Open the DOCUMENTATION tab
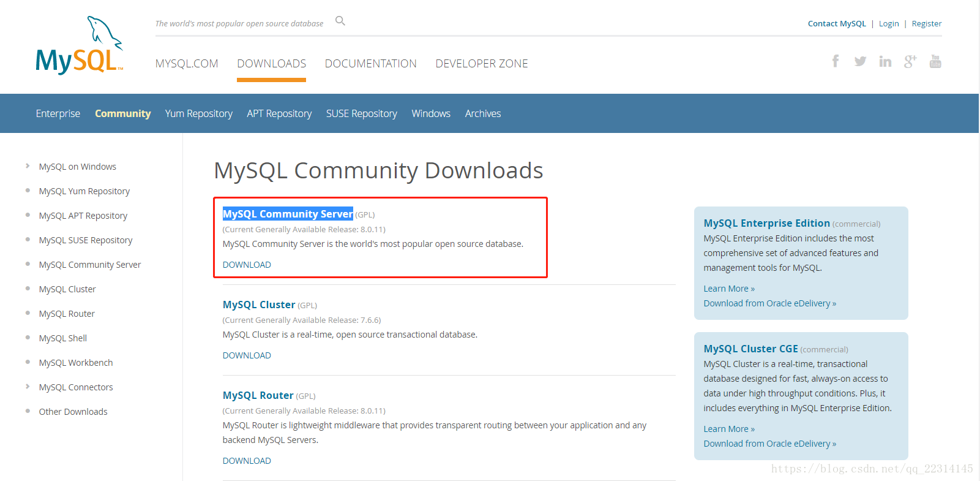Viewport: 980px width, 481px height. [371, 64]
